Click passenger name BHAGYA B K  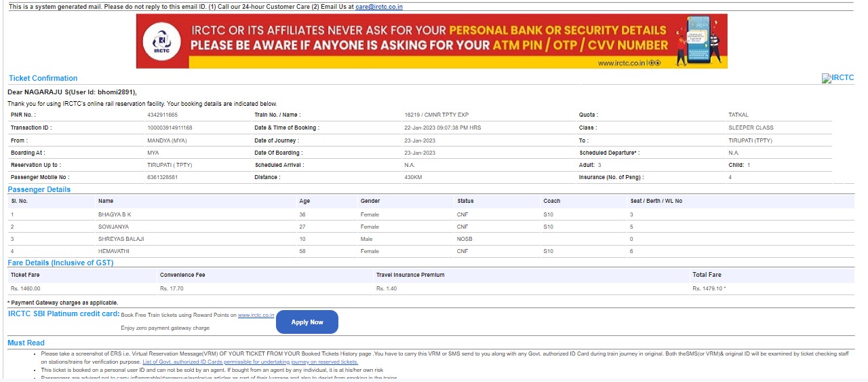115,214
